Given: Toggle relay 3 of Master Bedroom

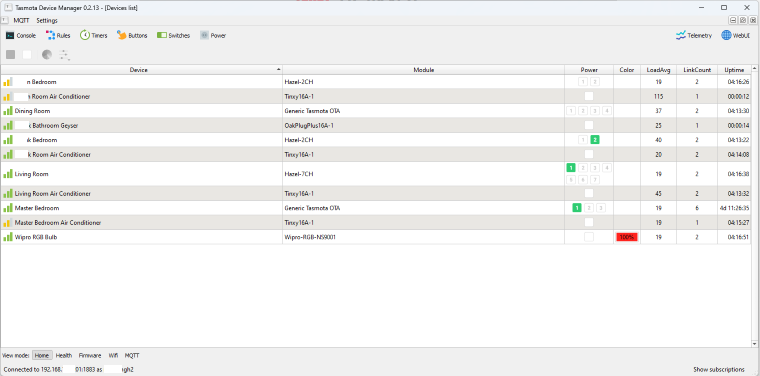Looking at the screenshot, I should [601, 208].
